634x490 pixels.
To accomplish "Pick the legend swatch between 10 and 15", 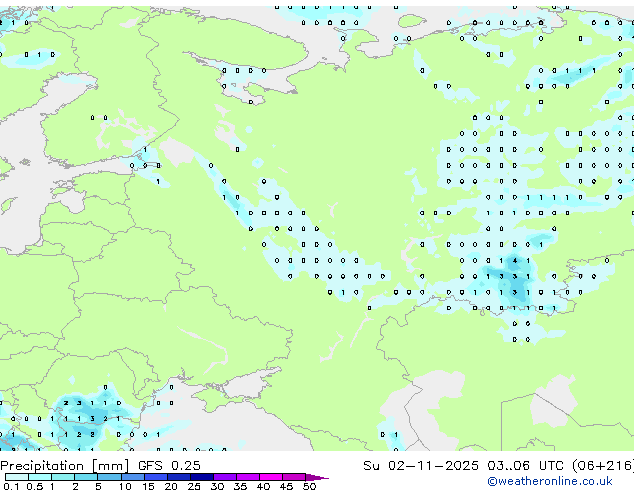I will [x=132, y=477].
